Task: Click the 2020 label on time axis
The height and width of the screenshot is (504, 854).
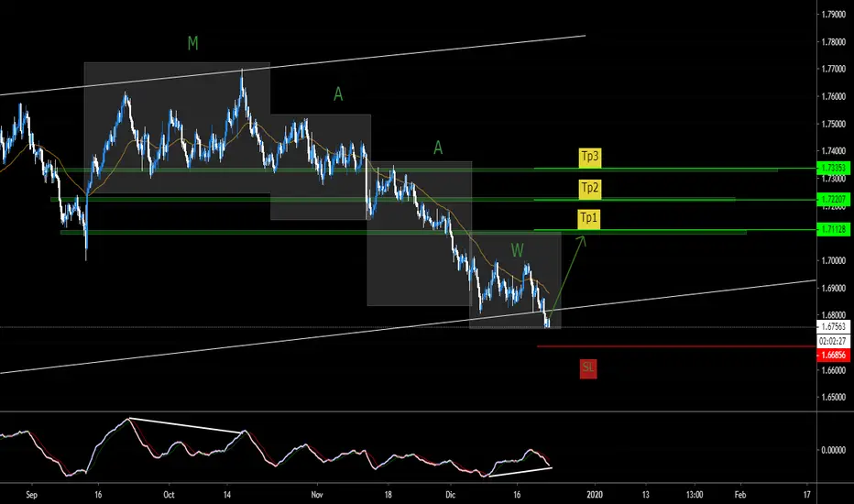Action: tap(595, 495)
